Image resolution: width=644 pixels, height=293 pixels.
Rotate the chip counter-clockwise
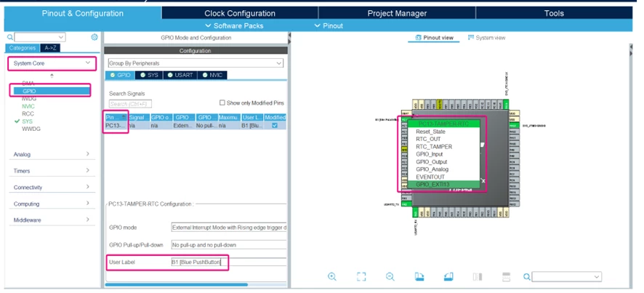[x=448, y=276]
